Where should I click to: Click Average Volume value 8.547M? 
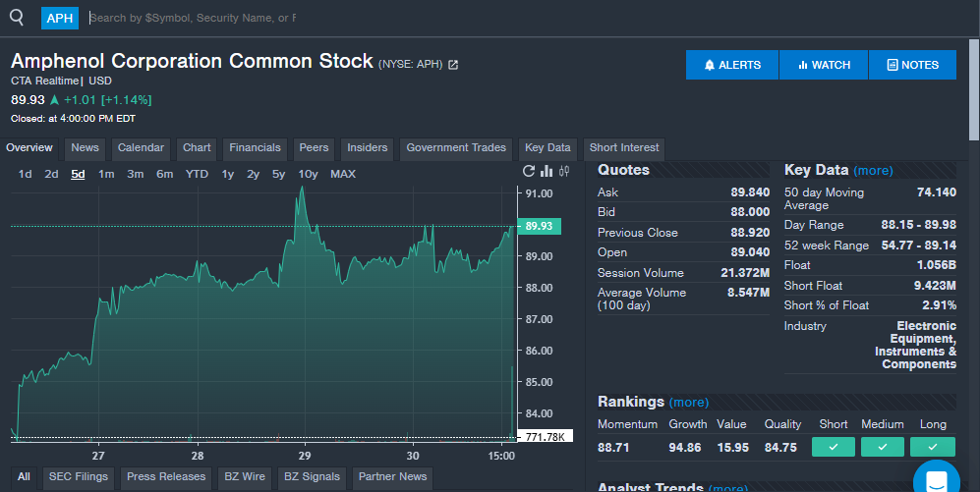pyautogui.click(x=748, y=293)
